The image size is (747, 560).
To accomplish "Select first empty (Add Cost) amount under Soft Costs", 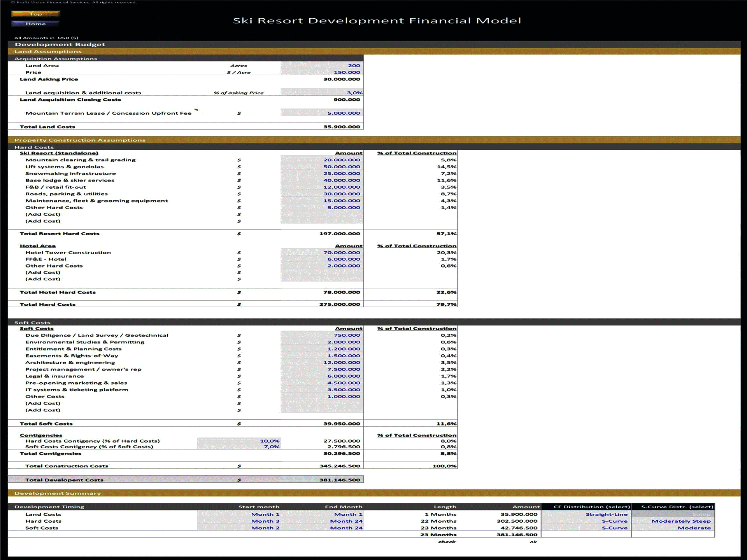I will [x=322, y=403].
